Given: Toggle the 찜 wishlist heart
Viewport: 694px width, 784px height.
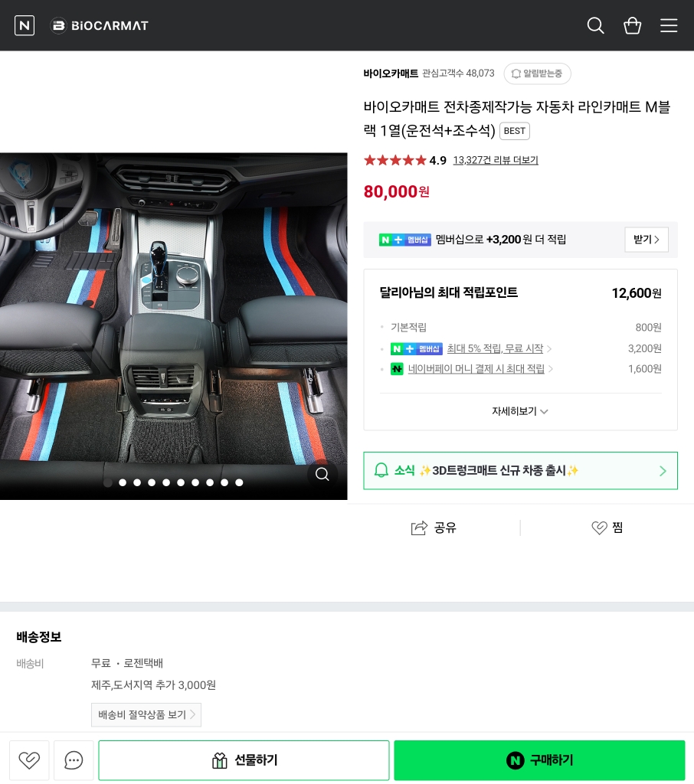Looking at the screenshot, I should 607,528.
